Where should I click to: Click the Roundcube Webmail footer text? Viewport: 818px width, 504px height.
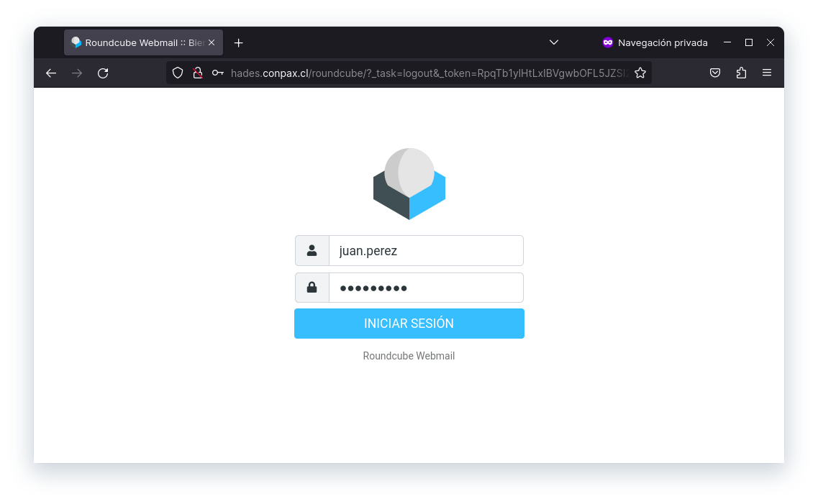(x=409, y=356)
